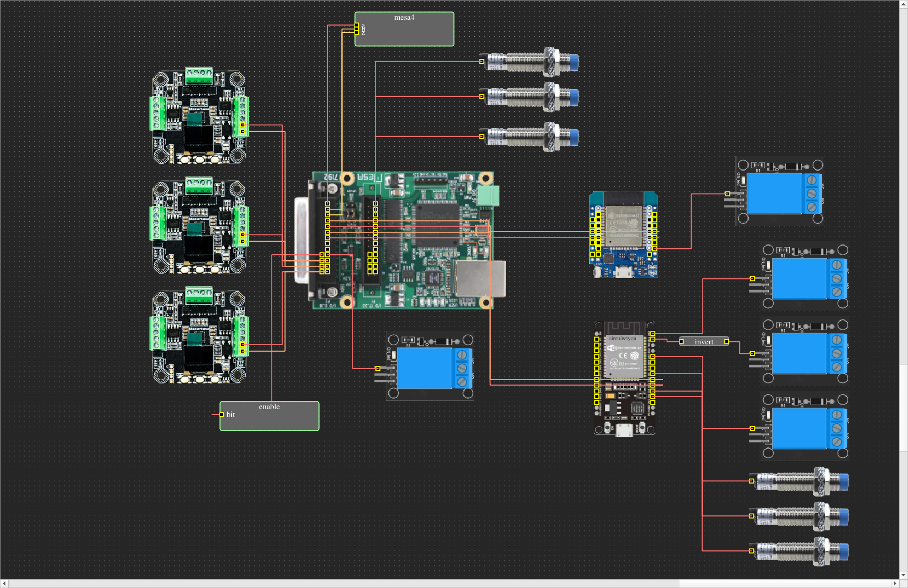Click the horizontal scrollbar left arrow
The height and width of the screenshot is (588, 908).
pyautogui.click(x=4, y=583)
